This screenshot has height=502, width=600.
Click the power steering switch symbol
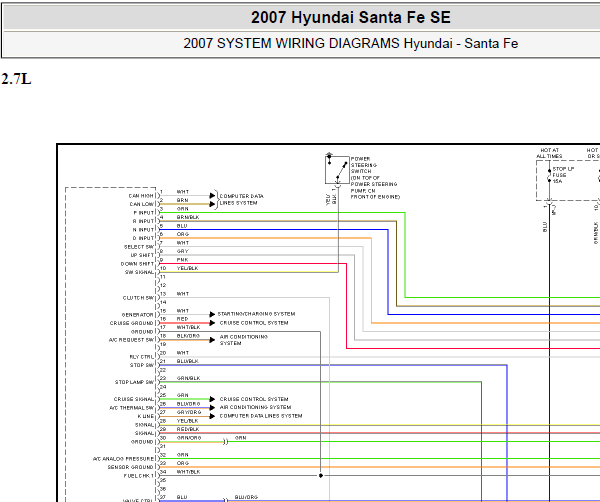(337, 170)
